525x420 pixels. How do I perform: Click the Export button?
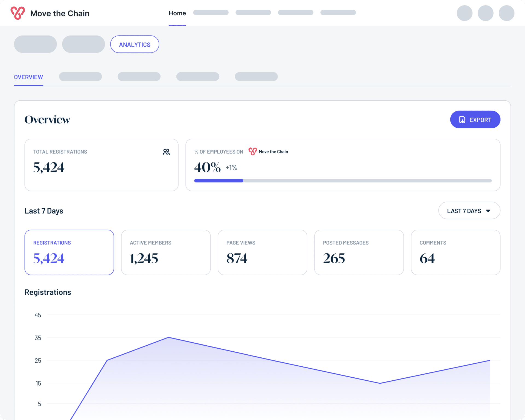tap(475, 119)
